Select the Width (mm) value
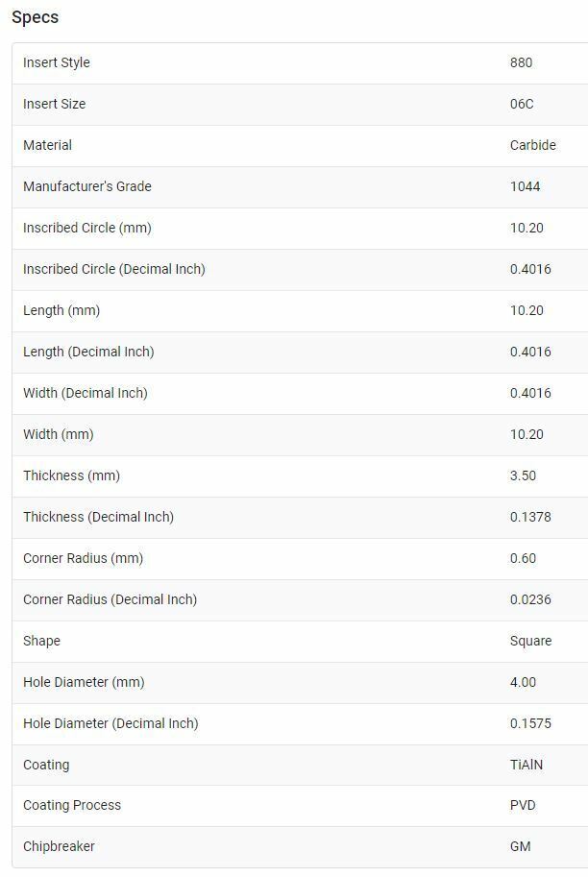 coord(527,434)
